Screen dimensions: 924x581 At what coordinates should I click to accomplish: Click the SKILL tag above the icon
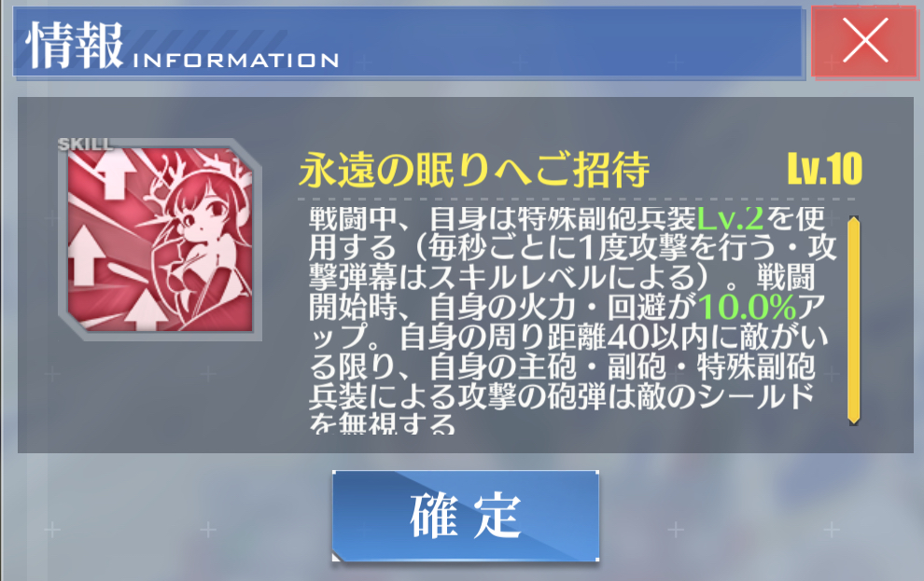click(x=86, y=144)
